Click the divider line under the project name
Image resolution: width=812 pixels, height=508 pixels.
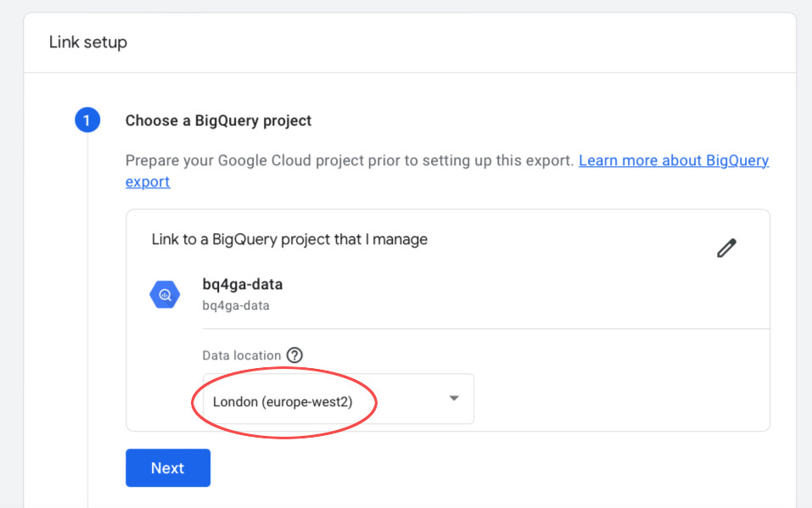485,328
